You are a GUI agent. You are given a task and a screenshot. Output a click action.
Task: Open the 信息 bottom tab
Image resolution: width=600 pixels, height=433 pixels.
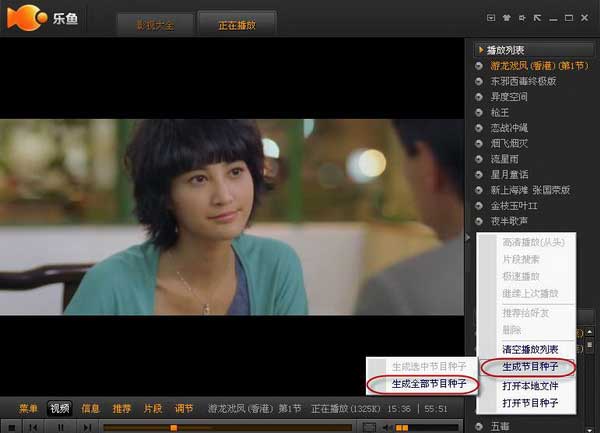[x=90, y=409]
